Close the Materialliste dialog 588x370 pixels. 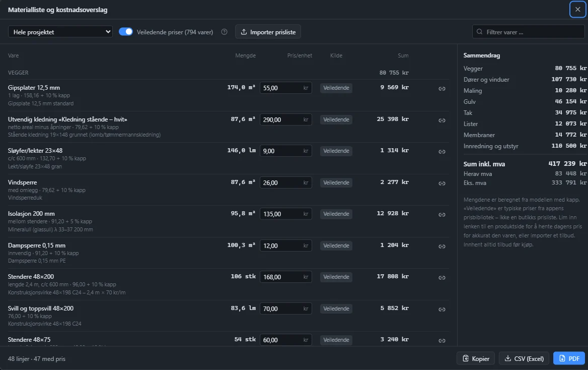(577, 10)
